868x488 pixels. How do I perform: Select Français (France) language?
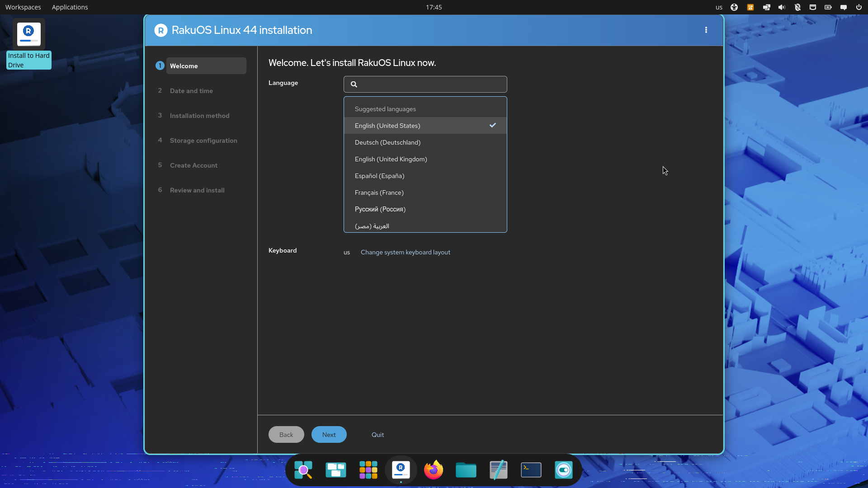425,192
